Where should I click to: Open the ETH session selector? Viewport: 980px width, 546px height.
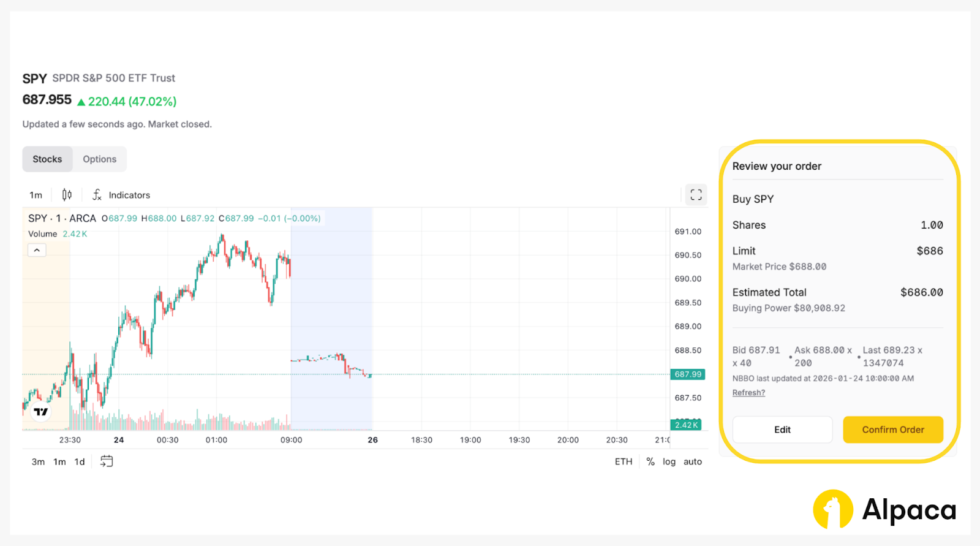623,461
